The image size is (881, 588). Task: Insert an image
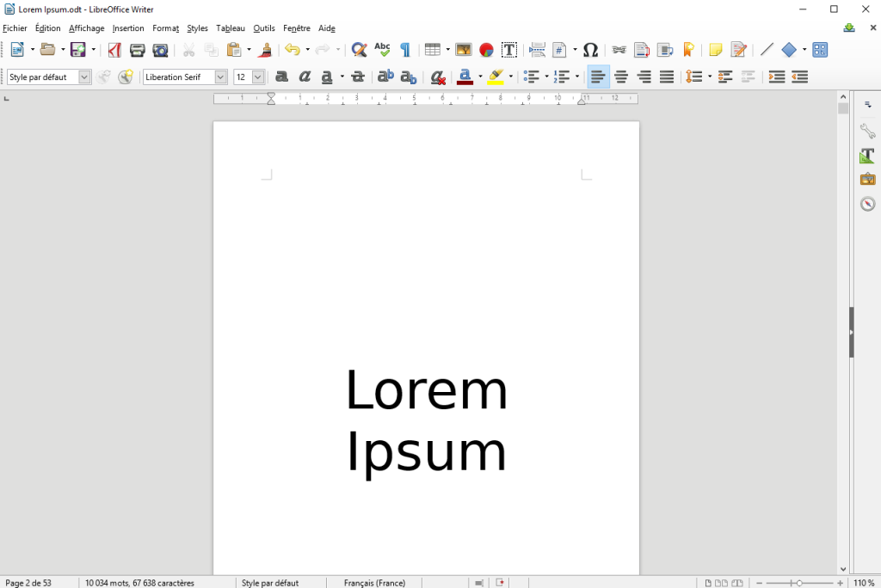coord(464,50)
